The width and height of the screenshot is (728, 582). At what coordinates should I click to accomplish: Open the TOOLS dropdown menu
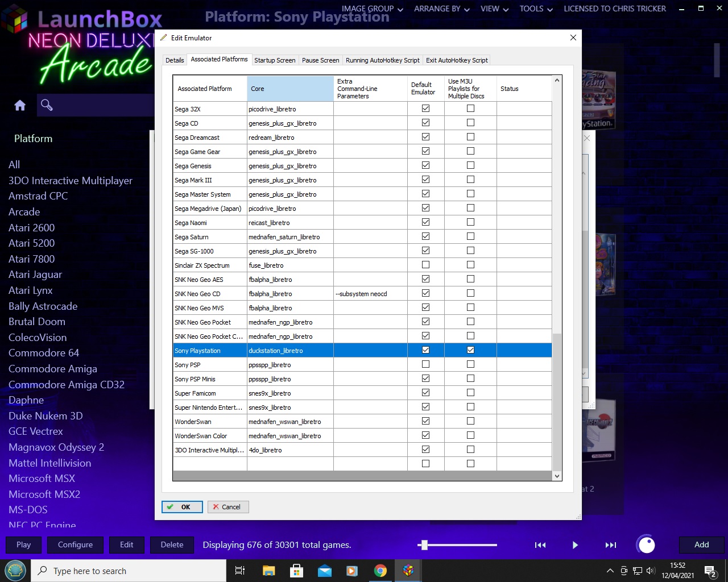click(536, 9)
